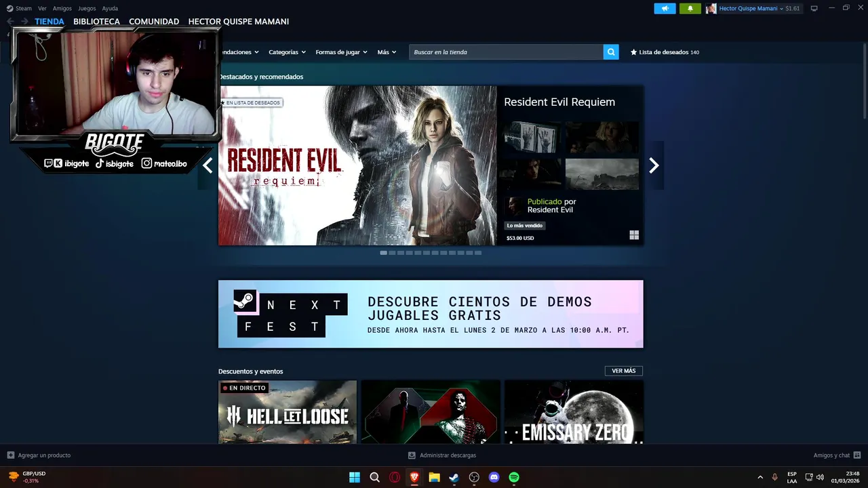This screenshot has width=868, height=488.
Task: Switch to the COMUNIDAD tab
Action: pos(154,22)
